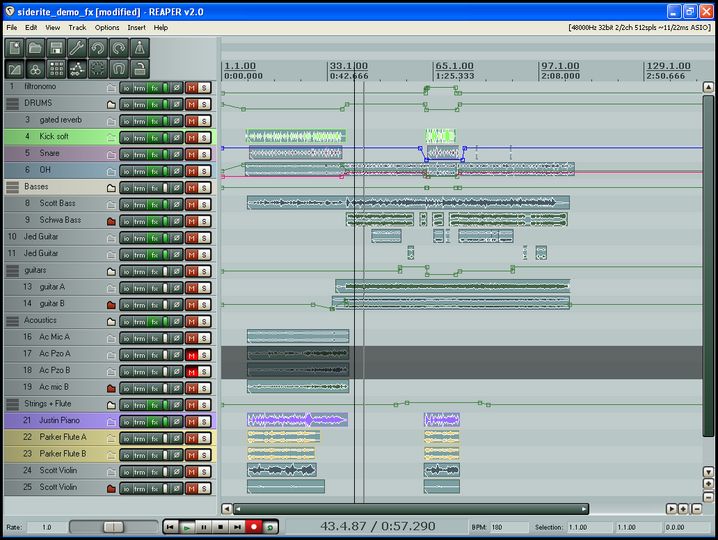This screenshot has width=718, height=540.
Task: Toggle phase invert on Scott Bass track
Action: coord(176,205)
